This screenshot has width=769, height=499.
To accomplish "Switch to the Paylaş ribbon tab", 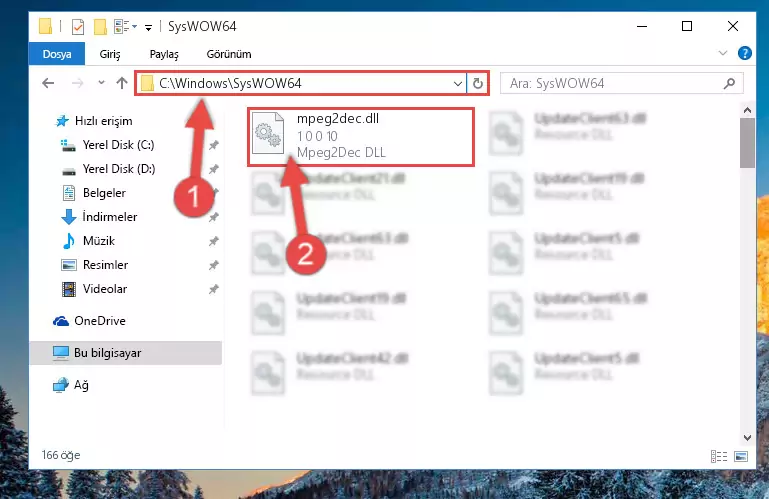I will pyautogui.click(x=164, y=54).
